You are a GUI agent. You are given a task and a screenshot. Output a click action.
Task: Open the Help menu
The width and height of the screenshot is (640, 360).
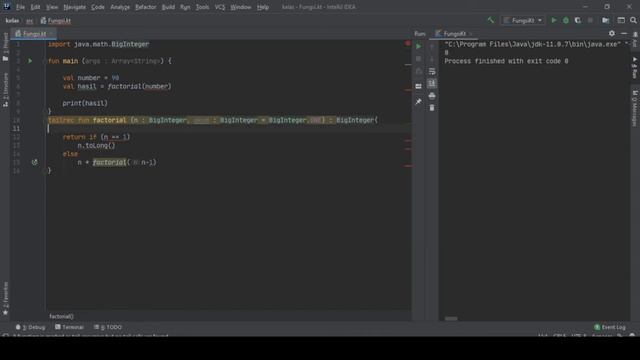tap(263, 7)
